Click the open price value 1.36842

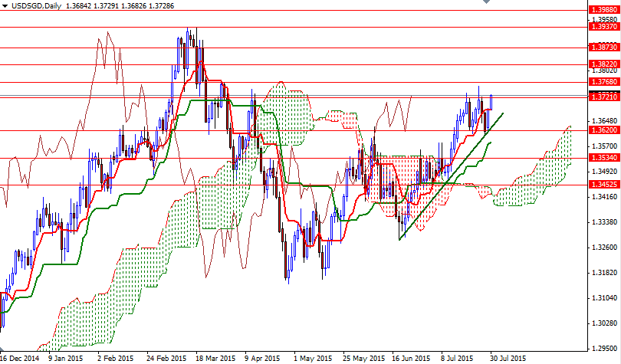(x=77, y=6)
